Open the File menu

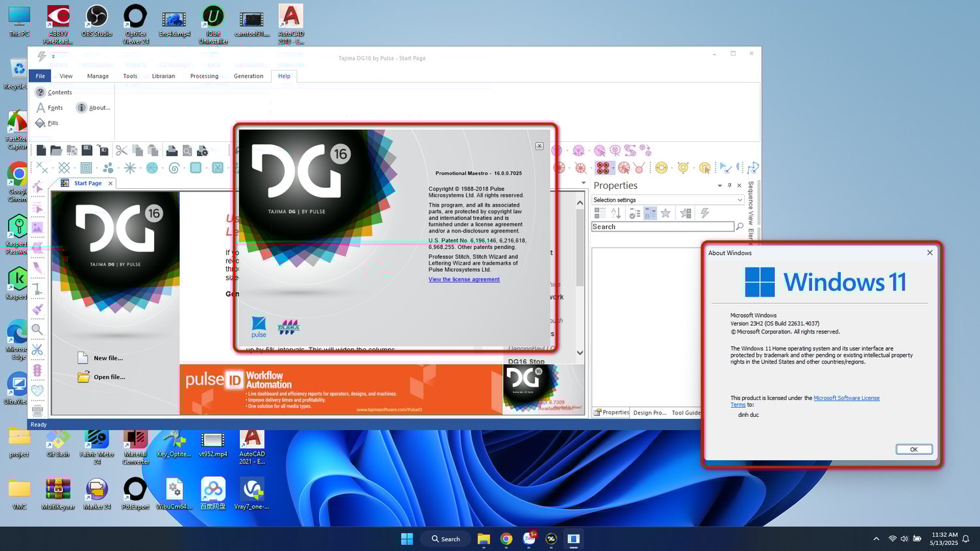[x=40, y=76]
